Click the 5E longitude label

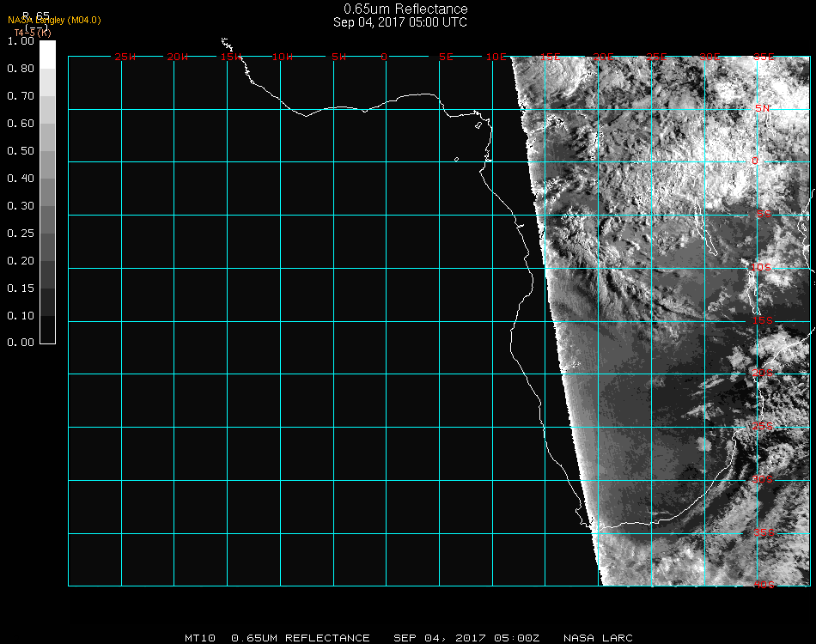coord(446,57)
